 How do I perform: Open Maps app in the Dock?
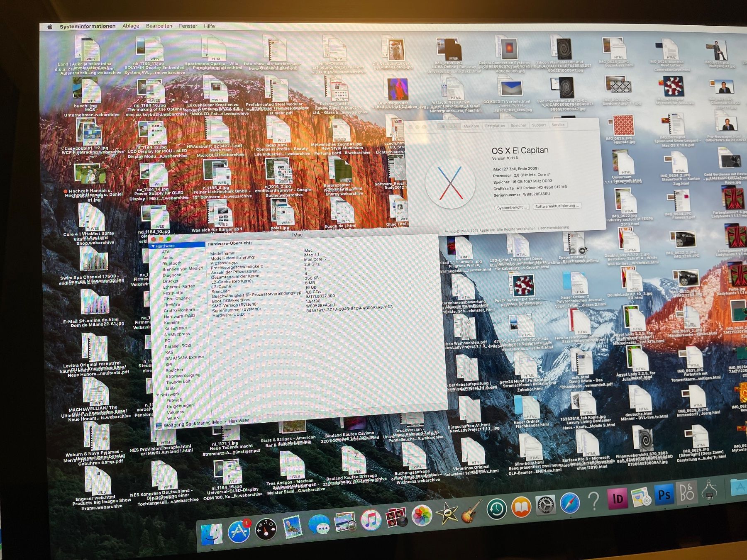[641, 497]
